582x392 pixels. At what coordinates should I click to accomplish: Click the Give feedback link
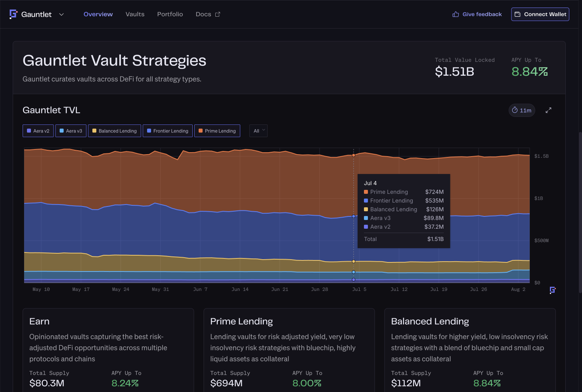(477, 14)
